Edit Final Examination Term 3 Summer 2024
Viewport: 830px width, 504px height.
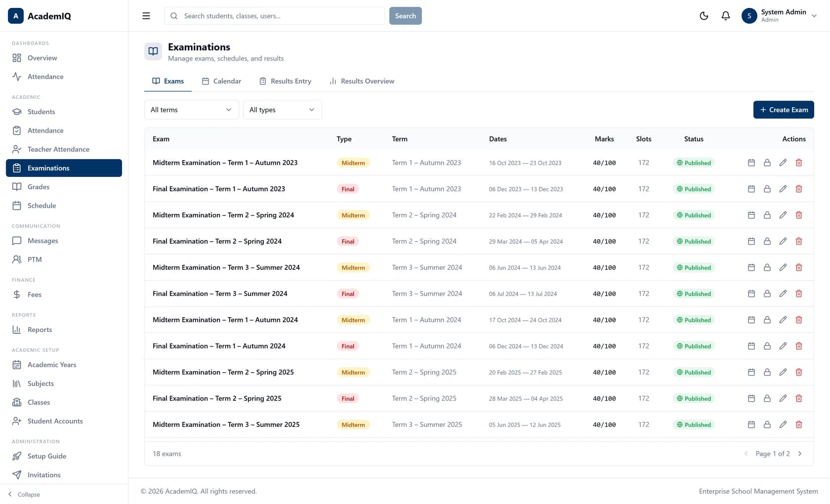[783, 294]
